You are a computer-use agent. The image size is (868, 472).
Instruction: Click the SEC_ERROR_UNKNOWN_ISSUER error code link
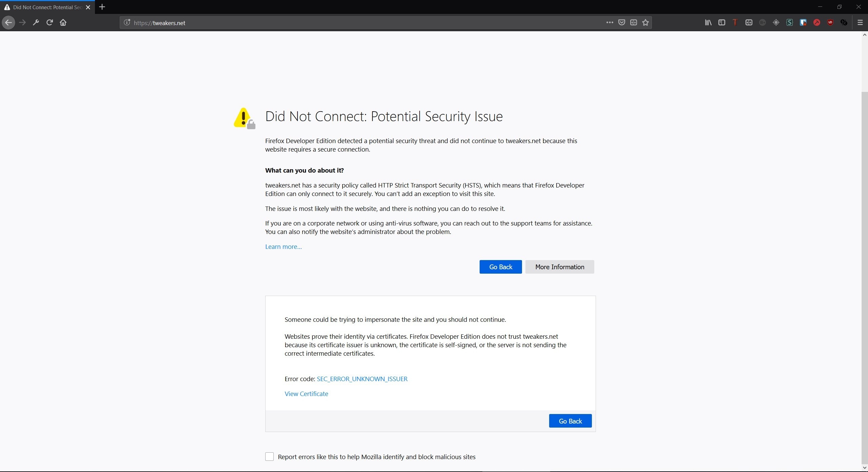(362, 379)
